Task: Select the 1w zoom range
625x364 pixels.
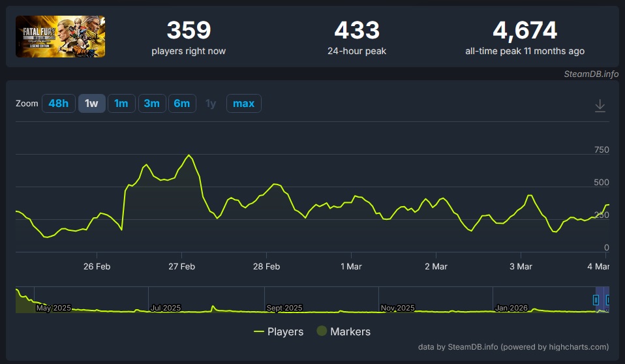Action: [92, 104]
